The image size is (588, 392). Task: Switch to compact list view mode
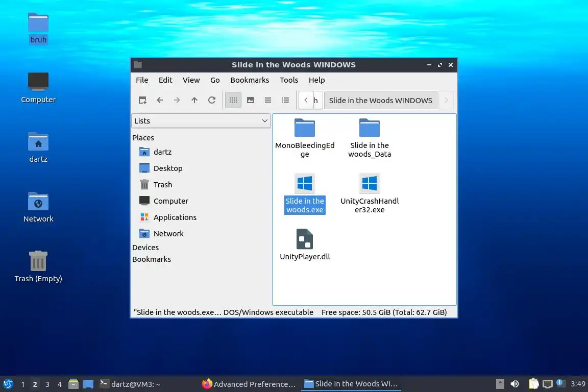point(268,100)
